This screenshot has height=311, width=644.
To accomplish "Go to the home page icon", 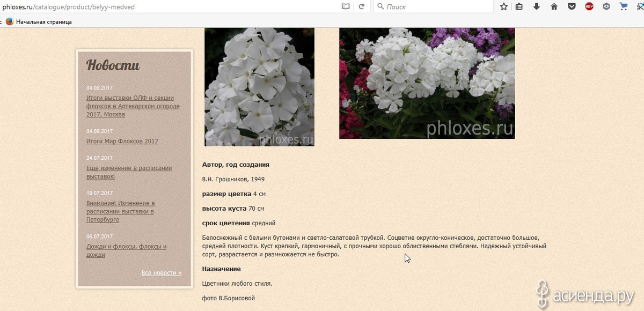I will [x=554, y=6].
